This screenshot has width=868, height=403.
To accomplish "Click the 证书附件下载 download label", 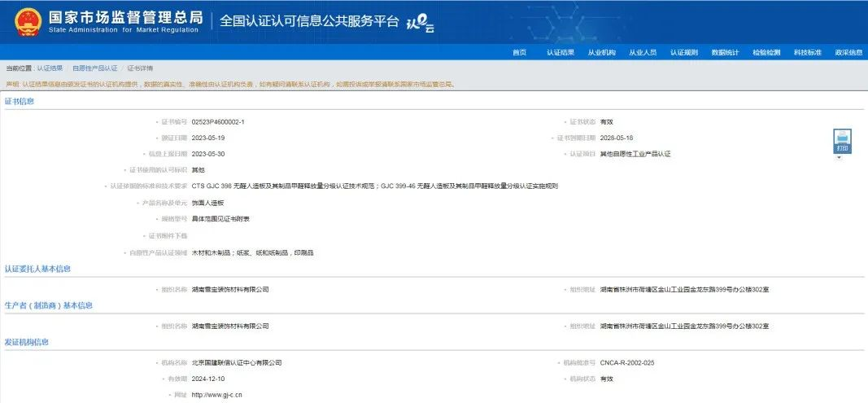I will click(x=167, y=236).
